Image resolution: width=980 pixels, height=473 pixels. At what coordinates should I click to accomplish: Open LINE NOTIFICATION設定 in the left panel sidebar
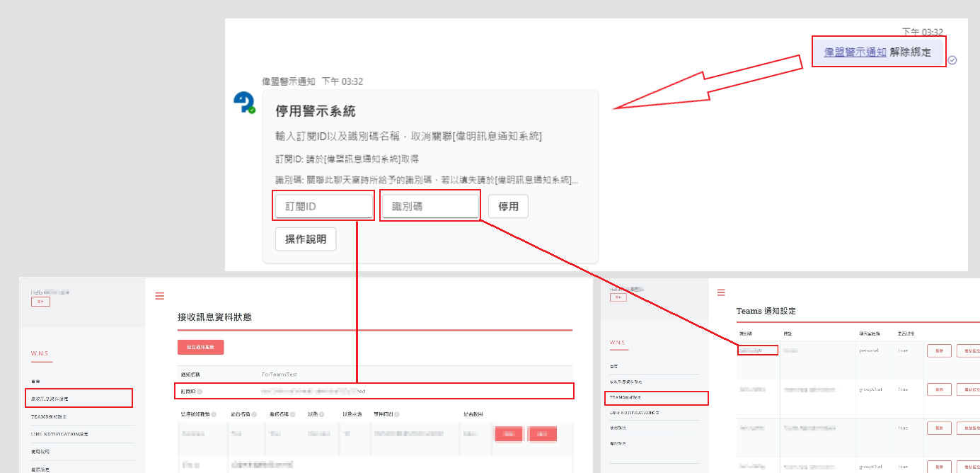[x=59, y=434]
